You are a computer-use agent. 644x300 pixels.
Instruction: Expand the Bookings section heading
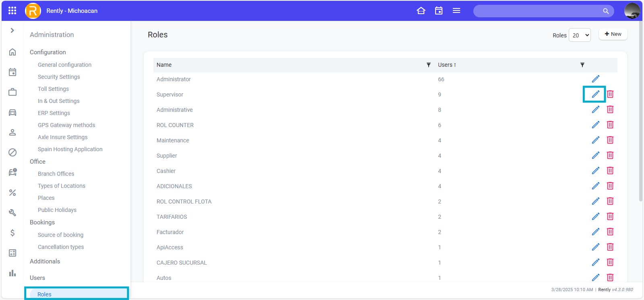tap(42, 222)
